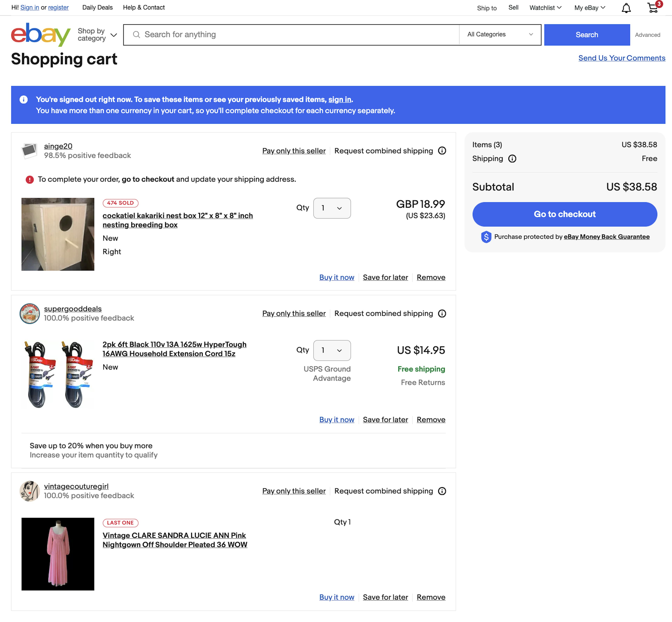Click the sign in link in the blue banner
The width and height of the screenshot is (672, 622).
pos(340,99)
